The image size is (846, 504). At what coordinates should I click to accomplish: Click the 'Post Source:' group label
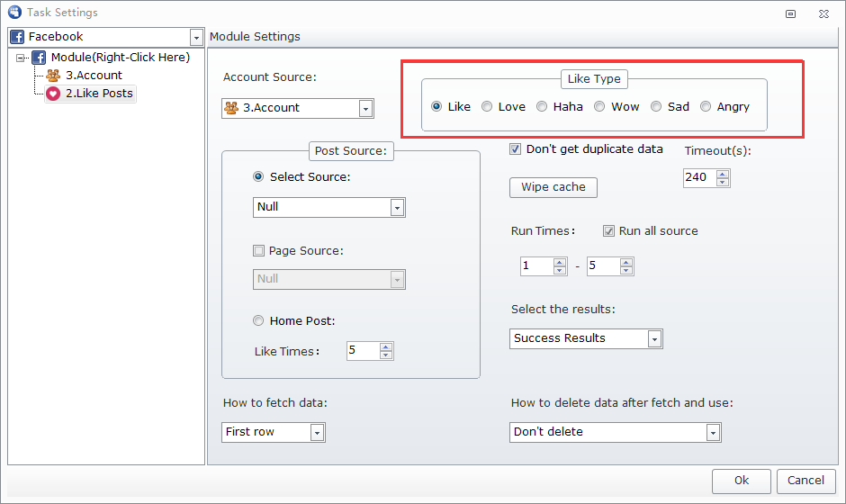click(x=351, y=151)
